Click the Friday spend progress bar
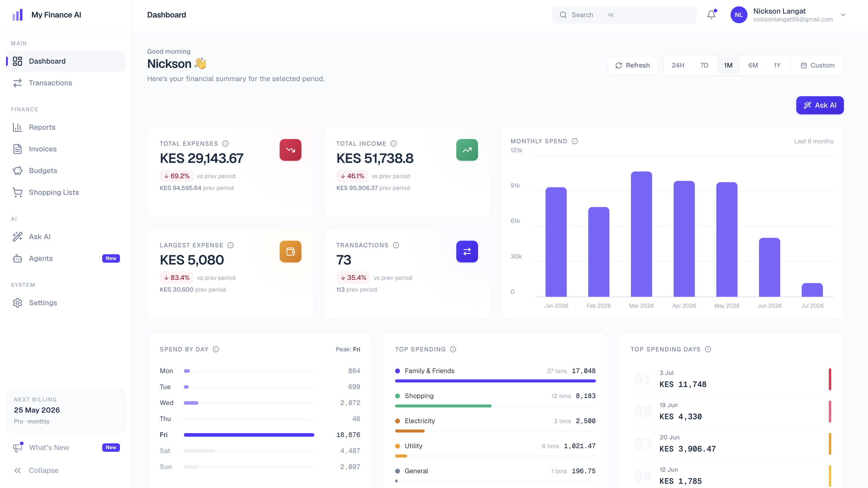 [x=249, y=435]
